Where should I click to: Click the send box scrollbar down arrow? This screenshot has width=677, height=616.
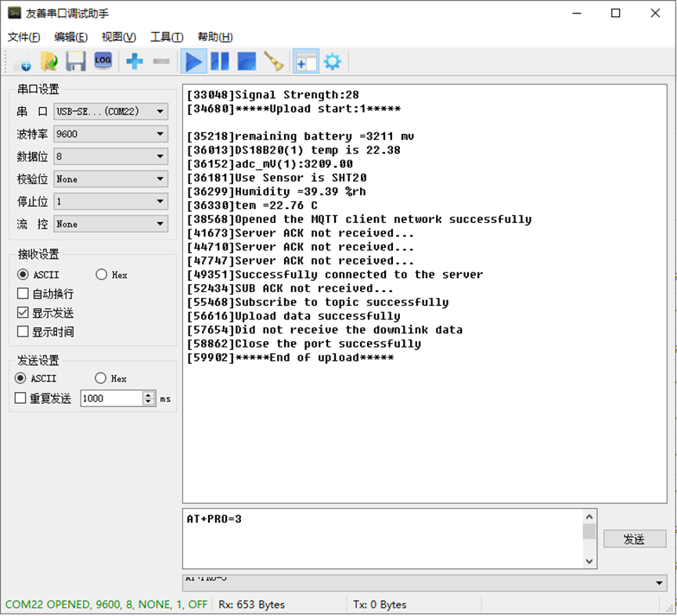[x=589, y=561]
